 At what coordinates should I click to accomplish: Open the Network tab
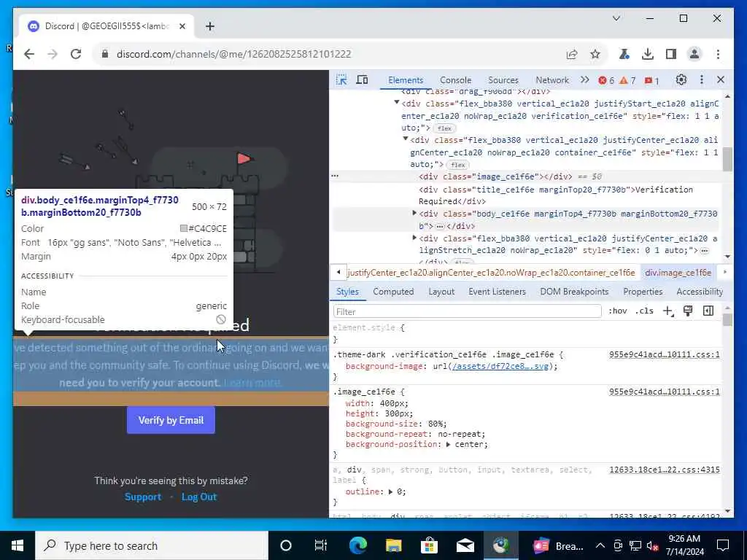pos(552,80)
